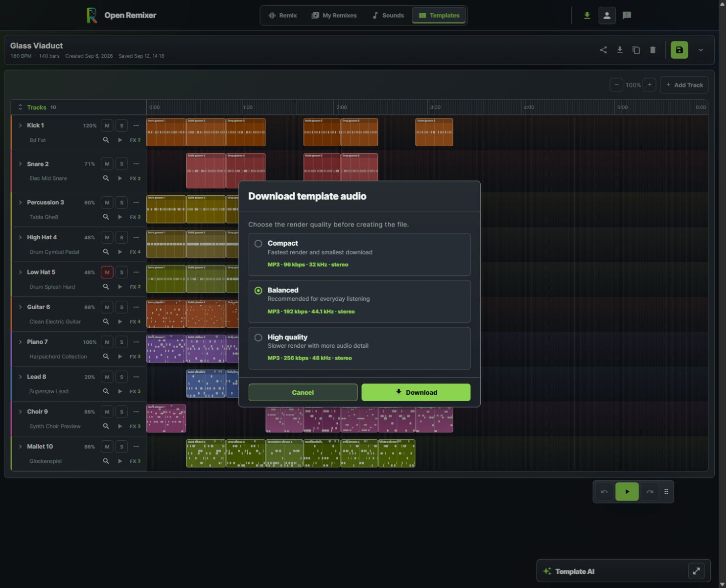Click the top bar green download icon
The width and height of the screenshot is (726, 588).
(x=586, y=15)
